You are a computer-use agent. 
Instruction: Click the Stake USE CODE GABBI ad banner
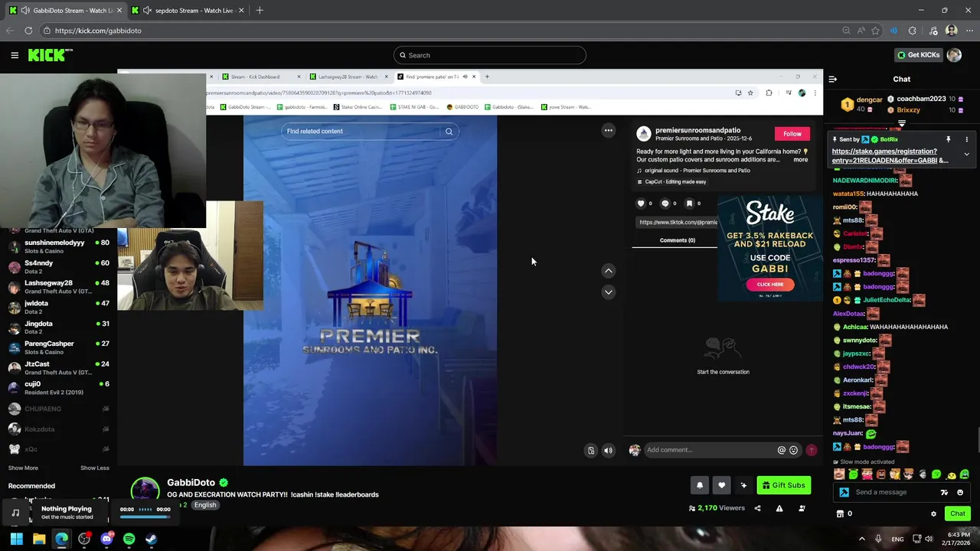769,249
